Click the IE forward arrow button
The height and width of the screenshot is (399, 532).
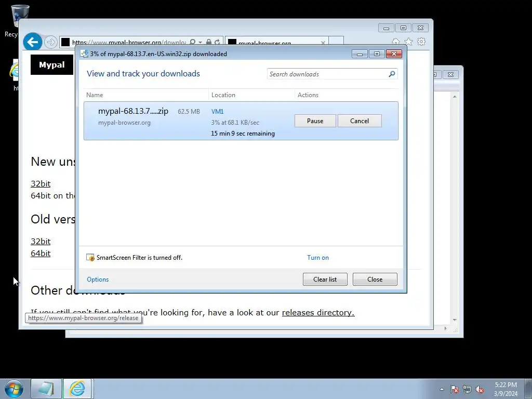(50, 42)
